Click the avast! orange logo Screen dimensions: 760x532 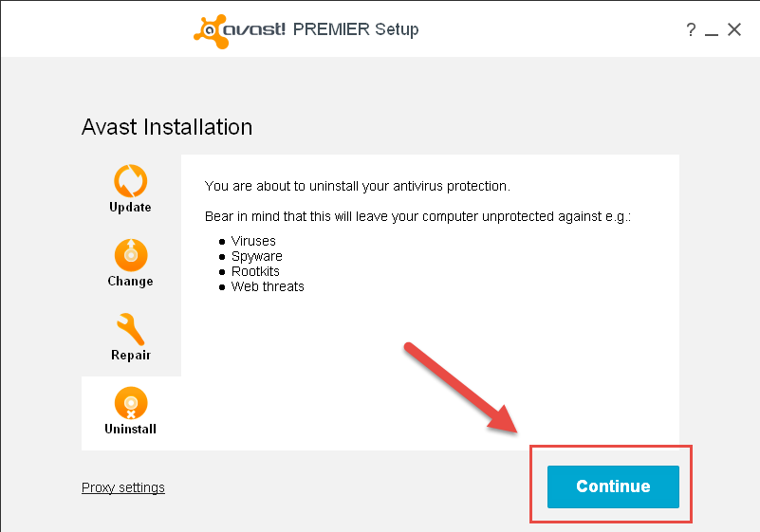tap(211, 31)
